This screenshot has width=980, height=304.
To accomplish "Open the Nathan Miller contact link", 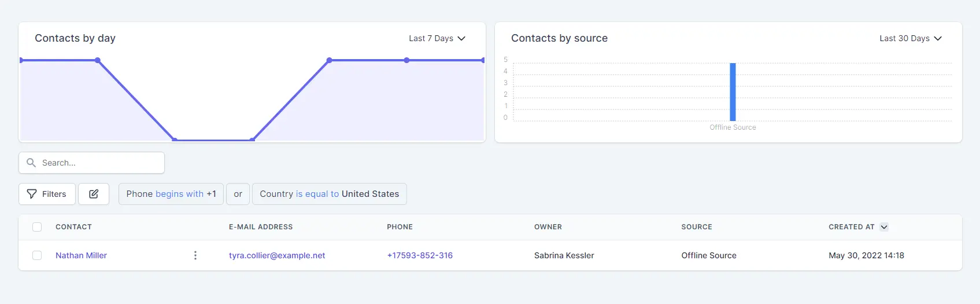I will (81, 255).
